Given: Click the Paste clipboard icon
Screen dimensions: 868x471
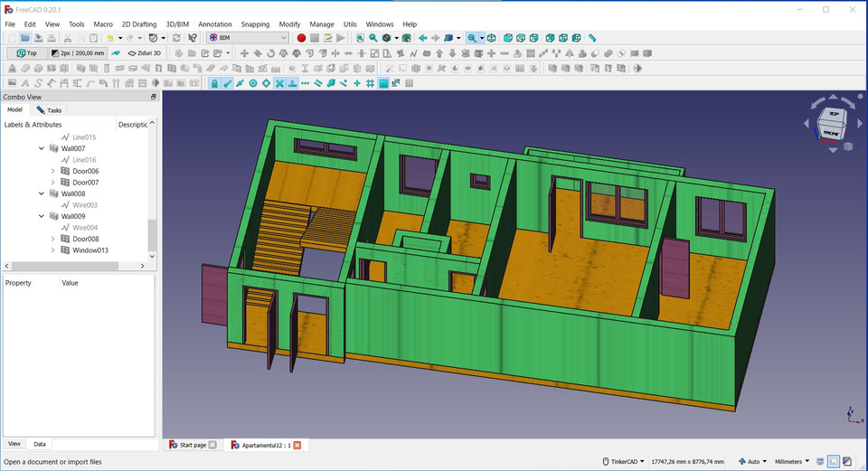Looking at the screenshot, I should [x=93, y=38].
